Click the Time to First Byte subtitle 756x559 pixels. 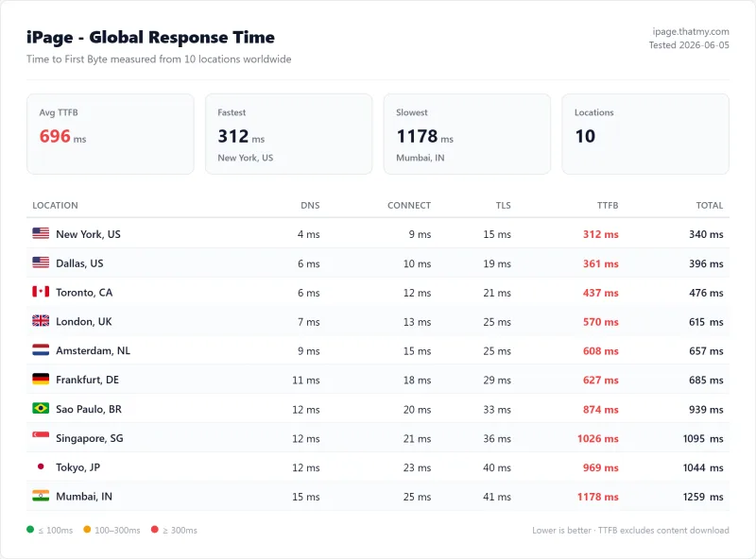pyautogui.click(x=159, y=59)
